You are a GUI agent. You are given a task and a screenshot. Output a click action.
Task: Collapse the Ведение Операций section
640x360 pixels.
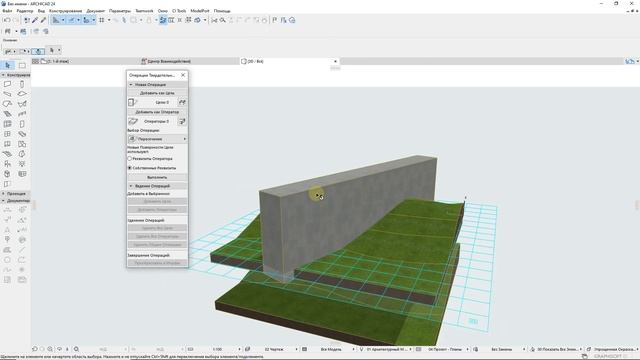tap(158, 186)
